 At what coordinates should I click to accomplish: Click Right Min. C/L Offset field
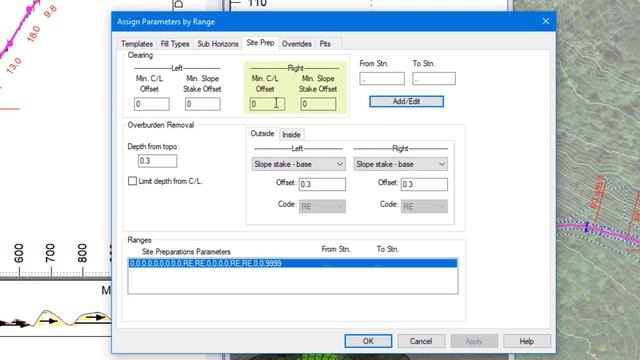pyautogui.click(x=267, y=104)
